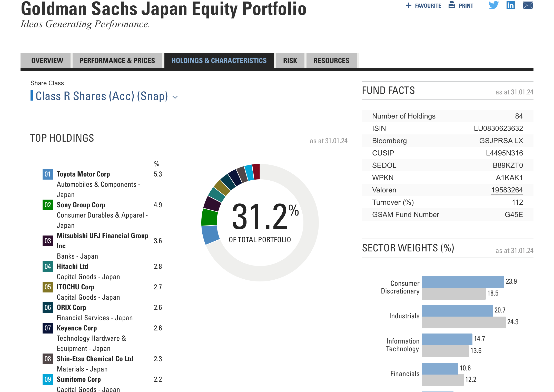The height and width of the screenshot is (392, 554).
Task: Click the 04 Hitachi Ltd swatch
Action: 48,267
